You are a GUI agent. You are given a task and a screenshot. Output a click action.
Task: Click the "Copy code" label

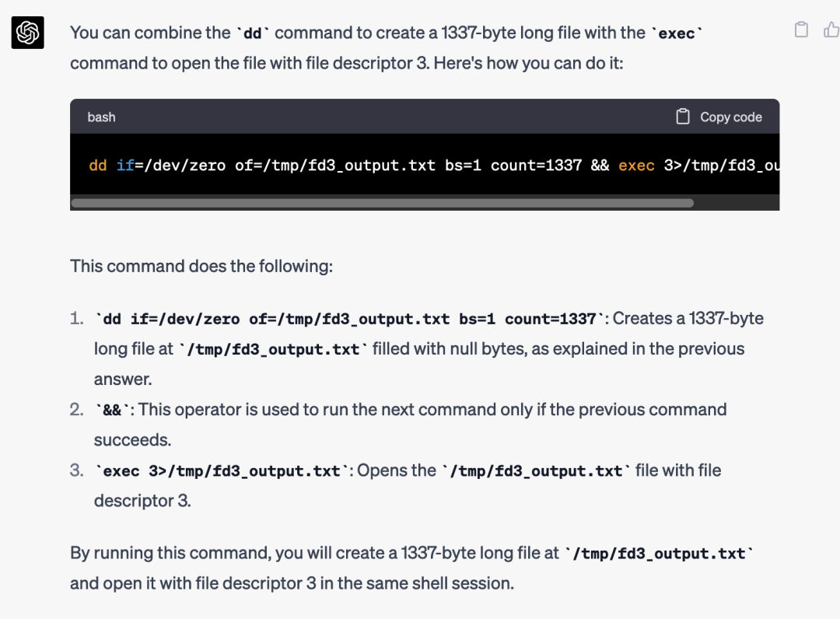(730, 117)
